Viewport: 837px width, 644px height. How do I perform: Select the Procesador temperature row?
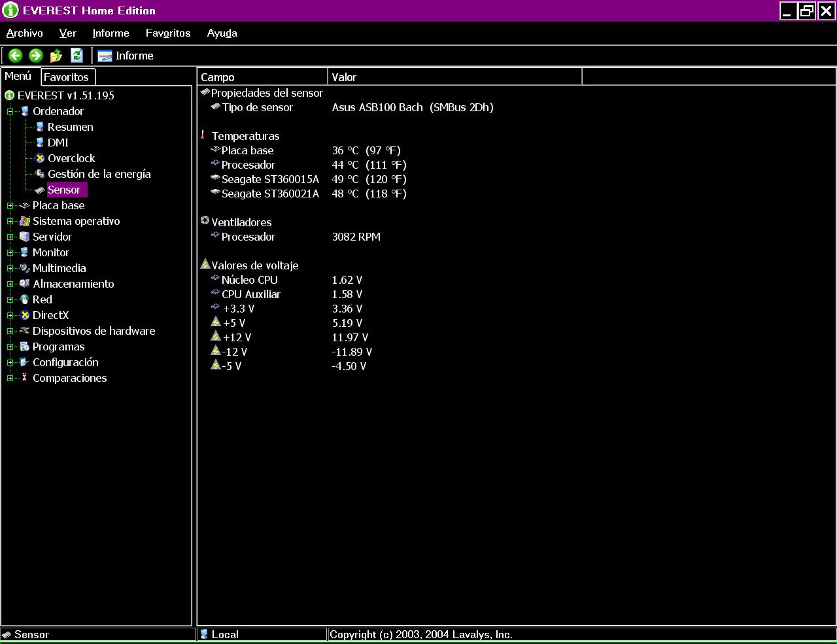coord(248,165)
